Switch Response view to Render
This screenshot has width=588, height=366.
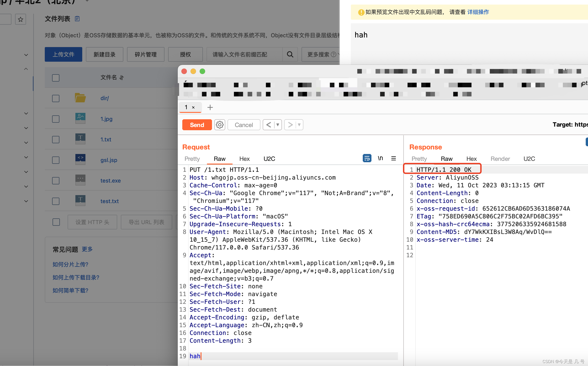click(500, 159)
